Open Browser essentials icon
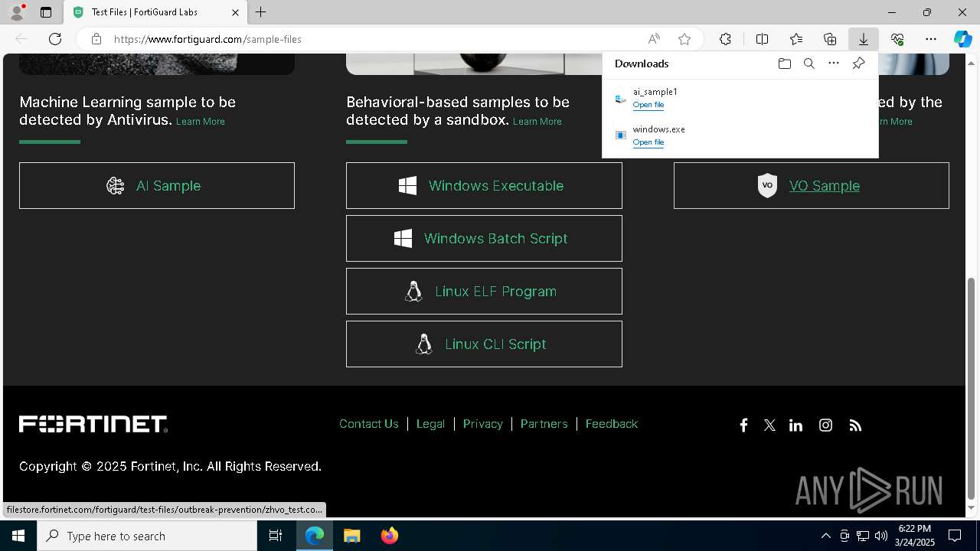 click(897, 39)
